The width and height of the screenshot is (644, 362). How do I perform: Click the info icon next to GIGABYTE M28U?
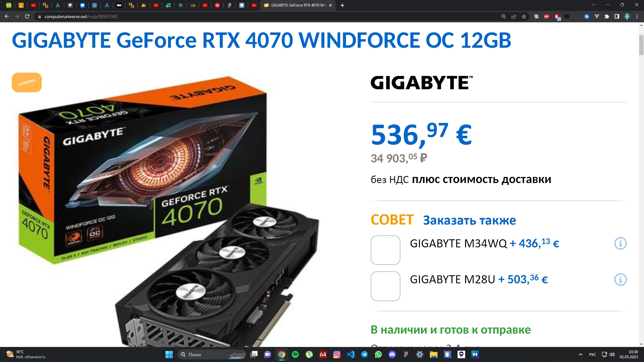[x=620, y=280]
